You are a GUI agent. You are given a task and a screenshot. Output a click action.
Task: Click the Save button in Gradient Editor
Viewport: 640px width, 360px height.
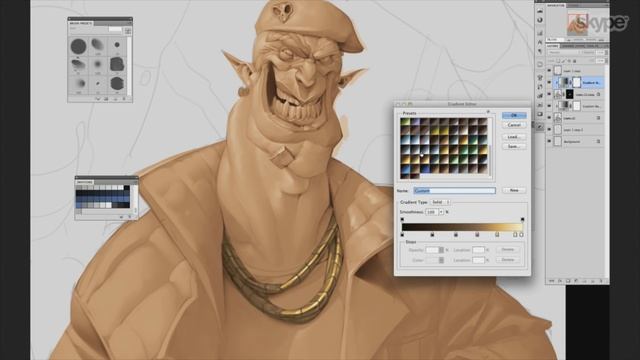tap(514, 146)
